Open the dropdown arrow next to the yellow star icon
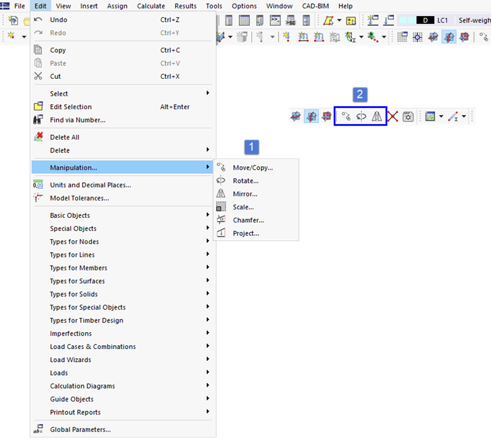The image size is (491, 448). 24,37
